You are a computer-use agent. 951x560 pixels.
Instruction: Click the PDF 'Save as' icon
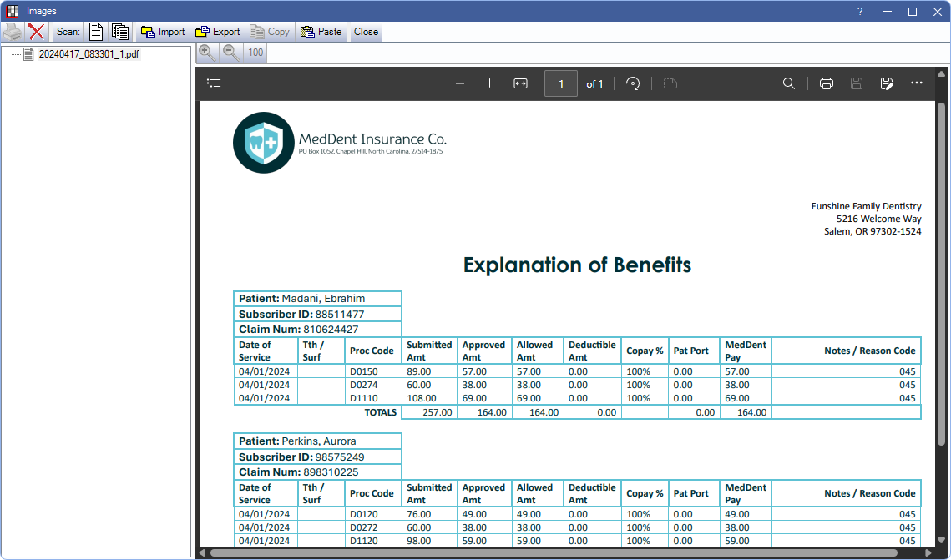(x=887, y=83)
